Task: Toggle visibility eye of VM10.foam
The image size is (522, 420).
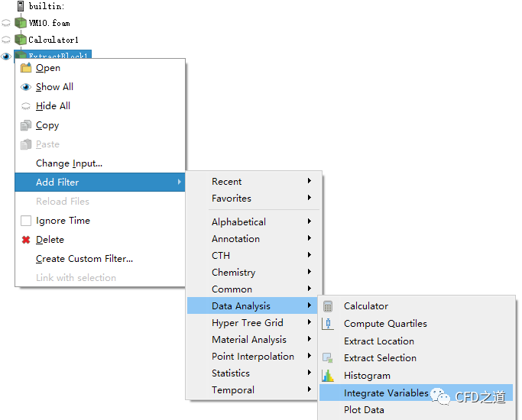Action: click(x=6, y=24)
